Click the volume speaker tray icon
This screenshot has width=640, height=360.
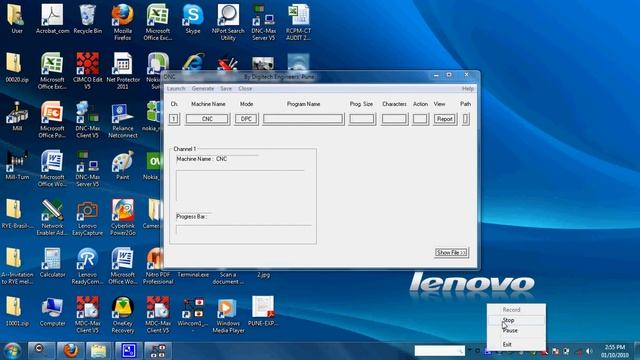click(589, 351)
